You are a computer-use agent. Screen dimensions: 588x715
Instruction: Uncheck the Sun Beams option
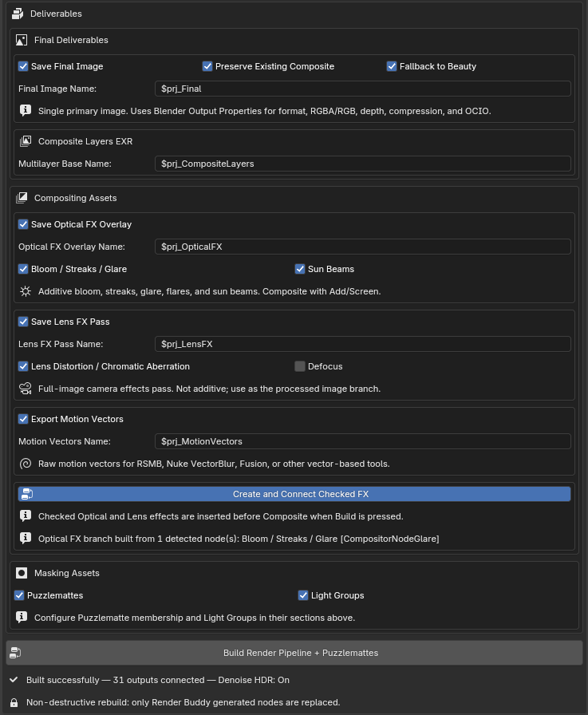click(300, 269)
